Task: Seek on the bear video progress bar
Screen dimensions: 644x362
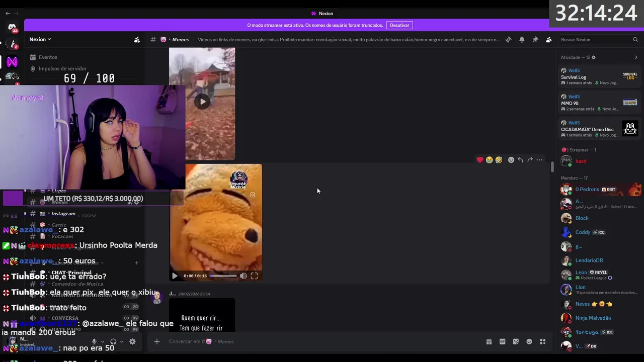Action: pyautogui.click(x=223, y=276)
